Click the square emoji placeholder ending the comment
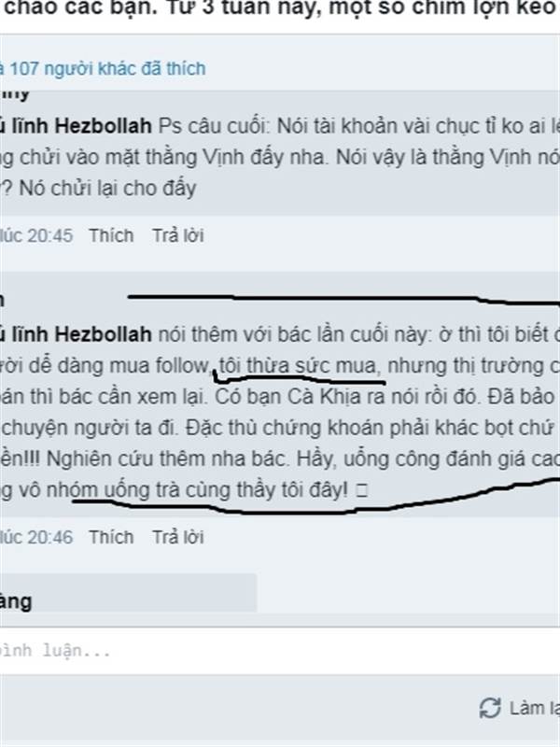The width and height of the screenshot is (560, 747). [x=362, y=491]
